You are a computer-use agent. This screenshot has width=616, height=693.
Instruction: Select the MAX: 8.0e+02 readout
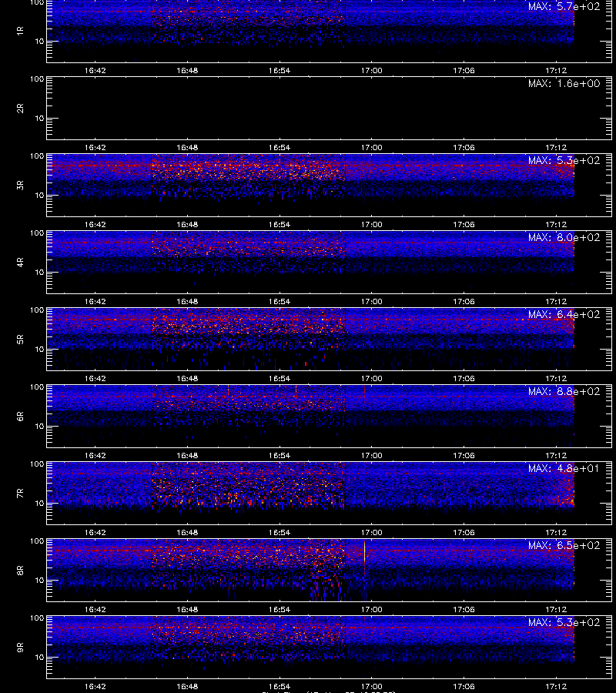point(564,237)
